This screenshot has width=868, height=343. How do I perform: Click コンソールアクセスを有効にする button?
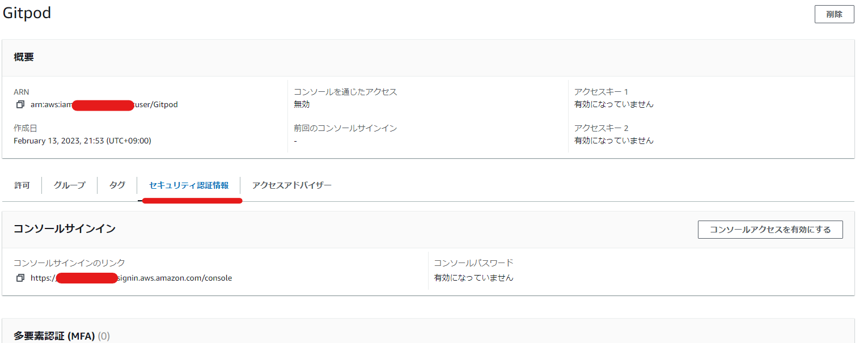(770, 229)
